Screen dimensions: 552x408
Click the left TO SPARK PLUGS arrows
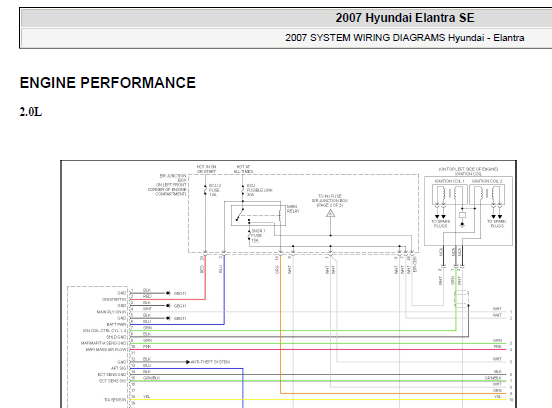tap(440, 216)
